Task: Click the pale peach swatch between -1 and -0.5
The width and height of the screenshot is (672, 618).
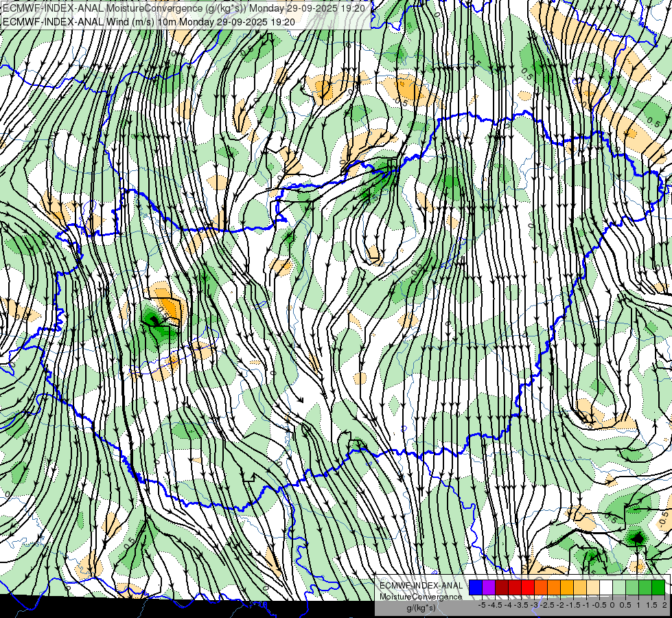Action: coord(593,587)
